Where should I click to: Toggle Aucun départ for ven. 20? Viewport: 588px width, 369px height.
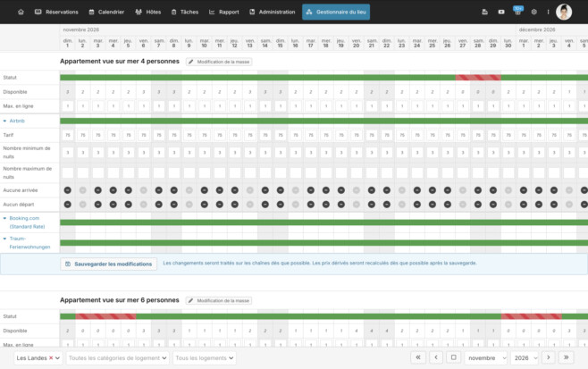point(357,205)
